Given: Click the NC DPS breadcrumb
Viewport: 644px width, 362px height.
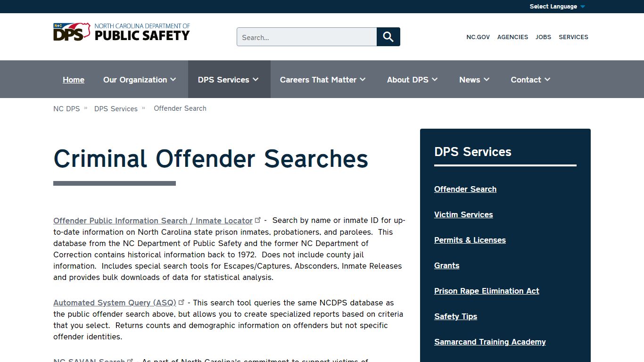Looking at the screenshot, I should pyautogui.click(x=66, y=108).
